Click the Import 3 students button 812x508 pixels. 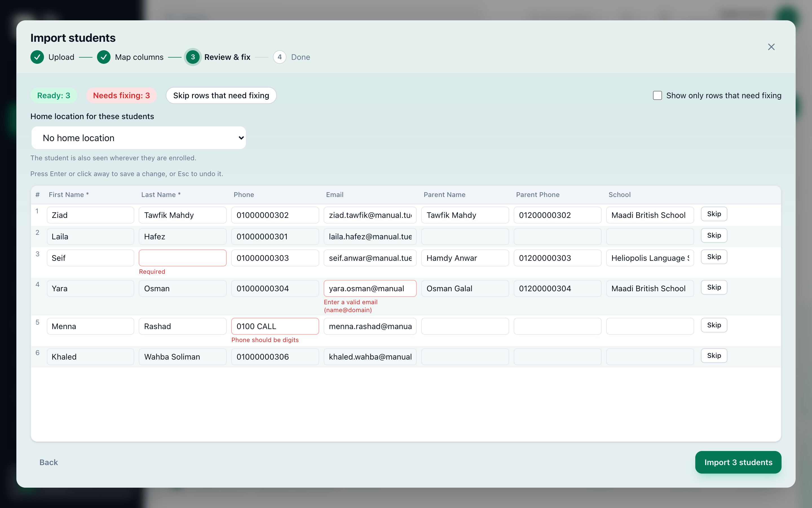click(738, 462)
